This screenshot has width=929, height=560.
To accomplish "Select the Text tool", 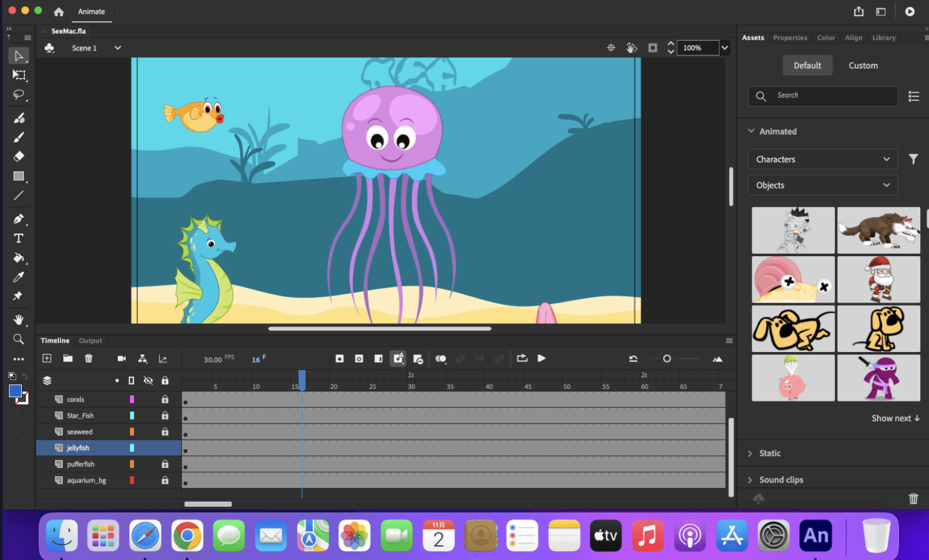I will [19, 239].
